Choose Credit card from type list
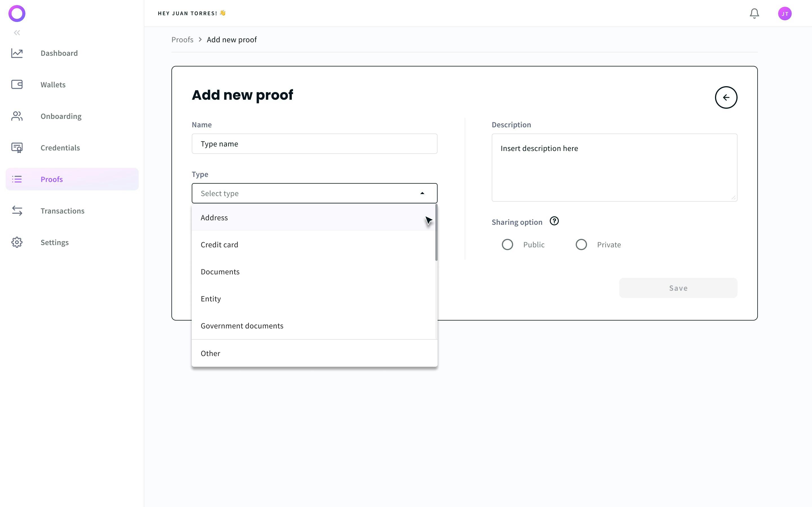 219,245
